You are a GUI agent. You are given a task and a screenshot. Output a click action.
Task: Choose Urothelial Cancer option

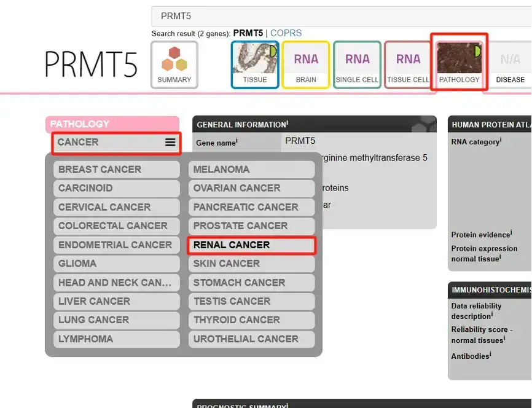(x=251, y=339)
